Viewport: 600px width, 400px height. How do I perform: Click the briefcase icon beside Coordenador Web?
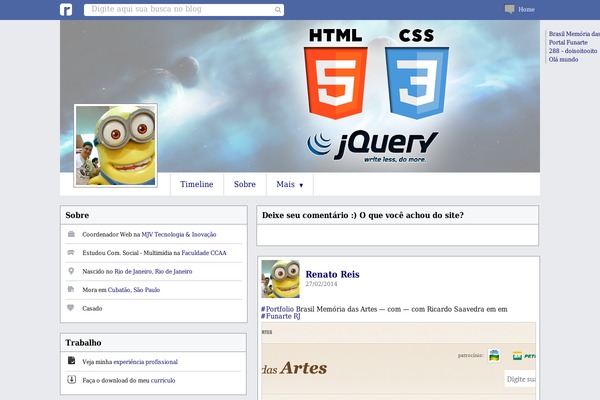pos(71,234)
